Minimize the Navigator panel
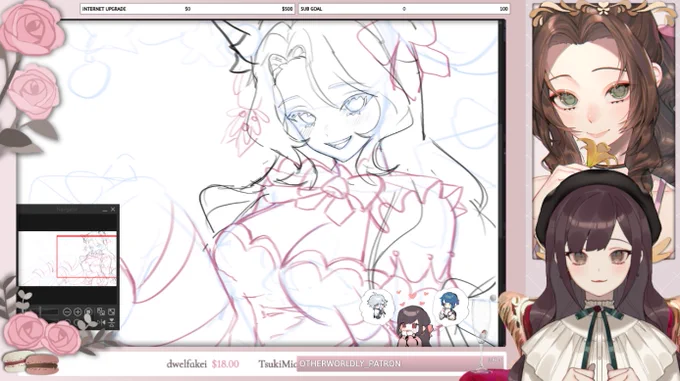Screen dimensions: 680x381 tap(105, 210)
